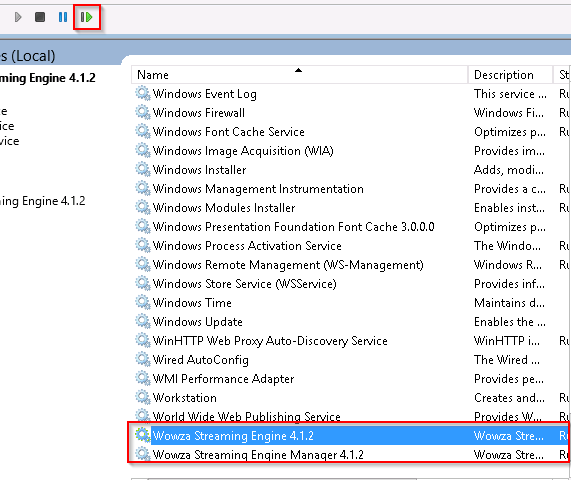
Task: Click the sort arrow in Name header
Action: coord(299,70)
